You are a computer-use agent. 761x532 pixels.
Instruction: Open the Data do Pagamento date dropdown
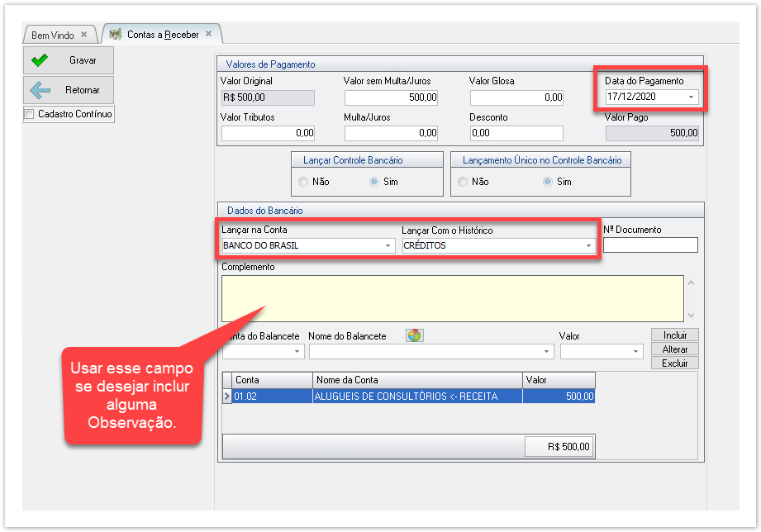tap(691, 97)
